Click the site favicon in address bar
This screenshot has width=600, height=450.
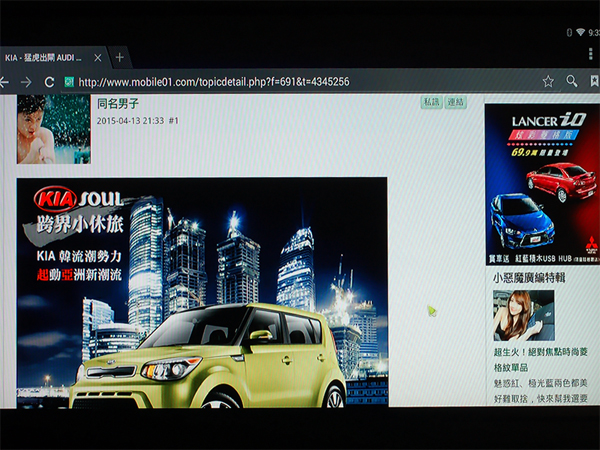click(69, 82)
